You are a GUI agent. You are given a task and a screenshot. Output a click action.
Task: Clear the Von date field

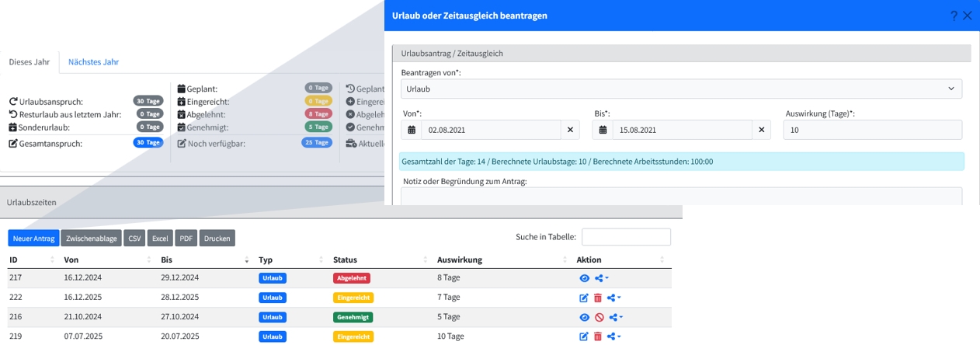point(570,130)
